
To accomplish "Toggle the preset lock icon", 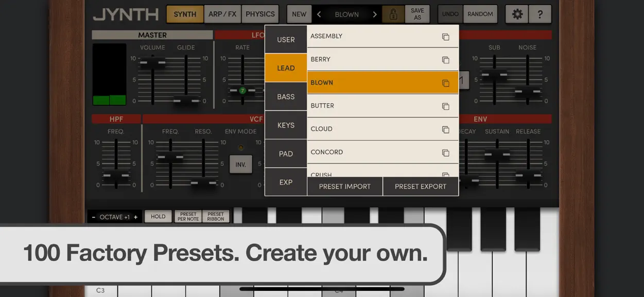I will [x=393, y=14].
